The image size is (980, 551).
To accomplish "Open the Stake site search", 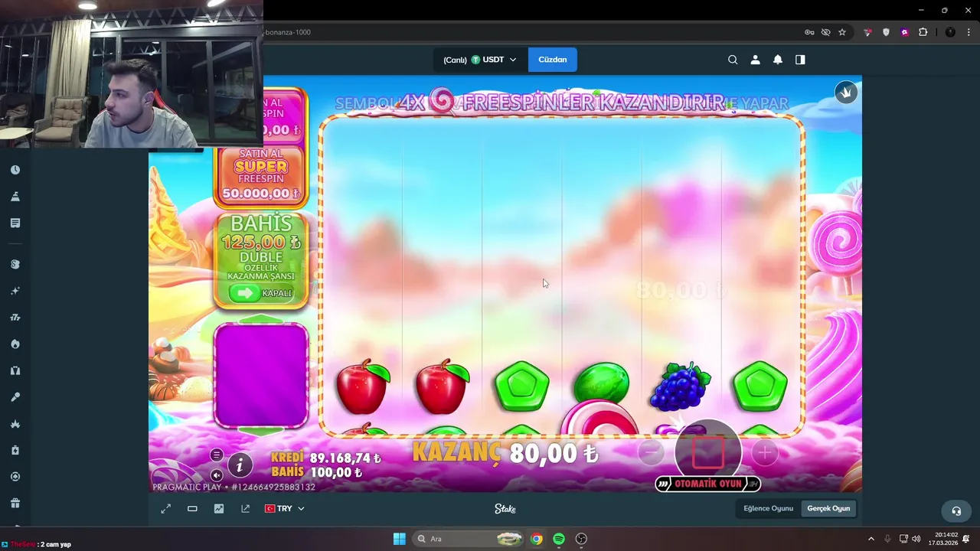I will coord(733,60).
